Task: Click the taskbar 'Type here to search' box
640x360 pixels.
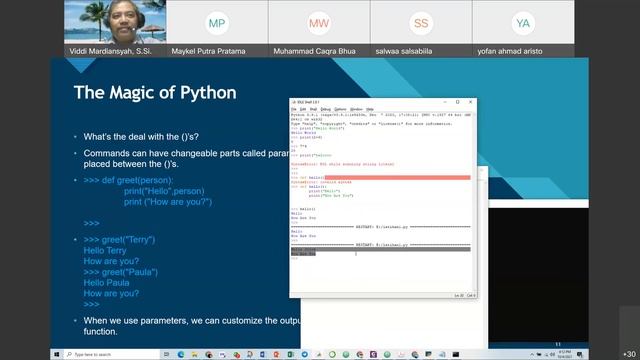Action: pos(111,354)
